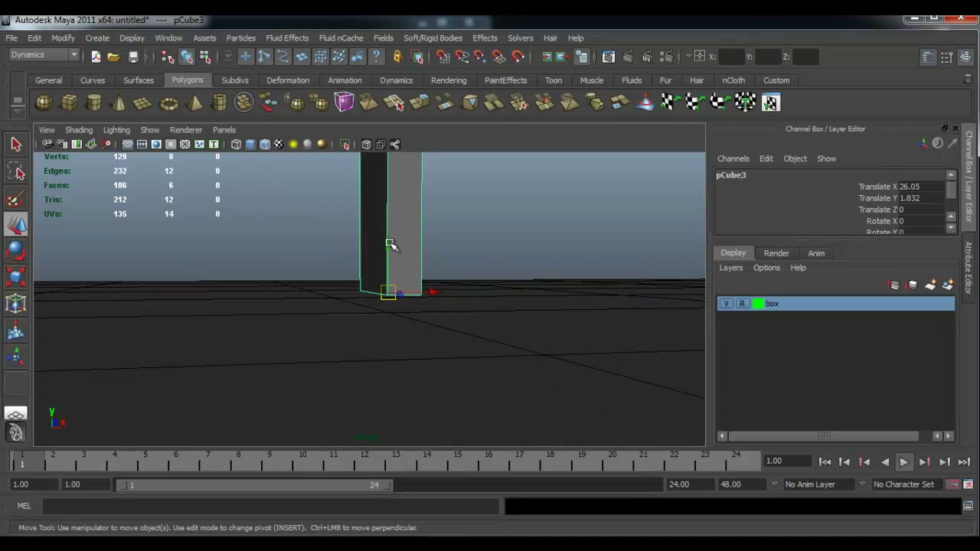Open the Soft/Rigid Bodies menu

(x=433, y=38)
